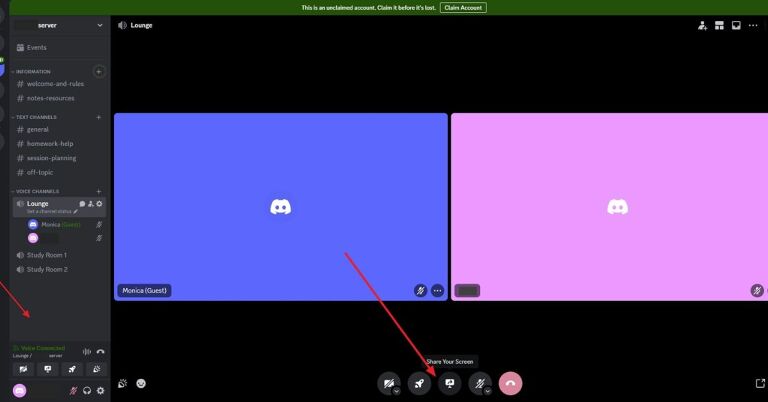Open soundboard from sidebar panel
768x402 pixels.
96,369
